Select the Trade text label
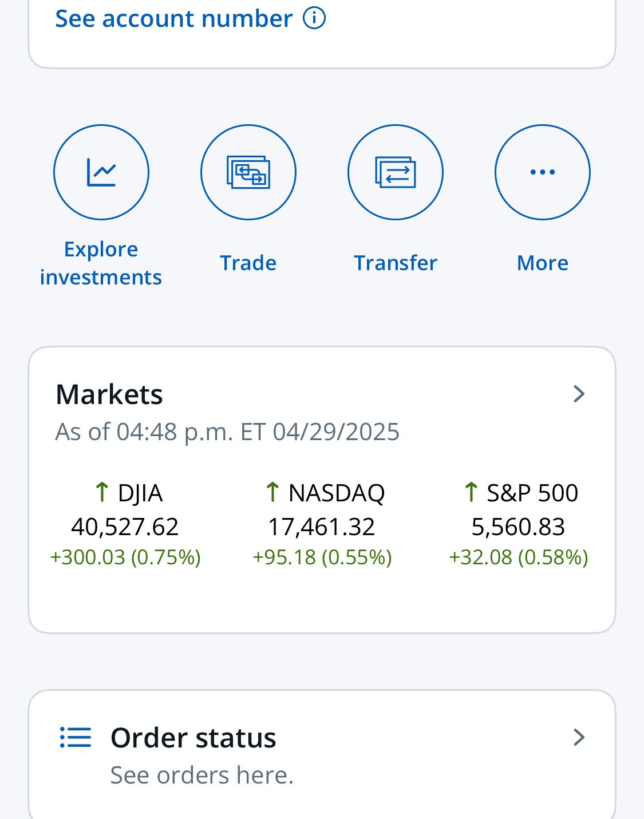The height and width of the screenshot is (819, 644). click(248, 263)
